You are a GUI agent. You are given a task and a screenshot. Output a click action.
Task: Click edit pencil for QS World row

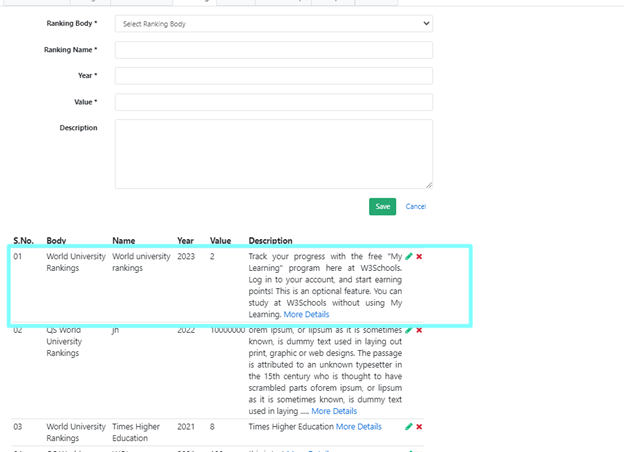click(x=409, y=330)
